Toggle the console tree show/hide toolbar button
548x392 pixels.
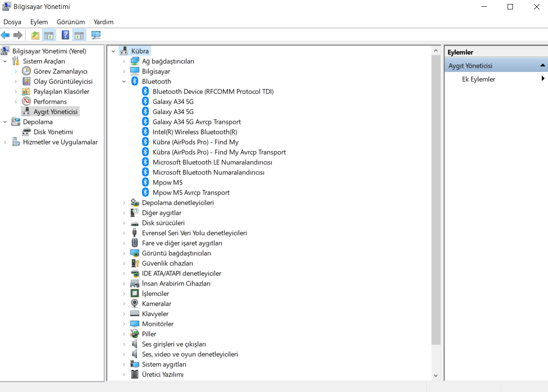49,35
